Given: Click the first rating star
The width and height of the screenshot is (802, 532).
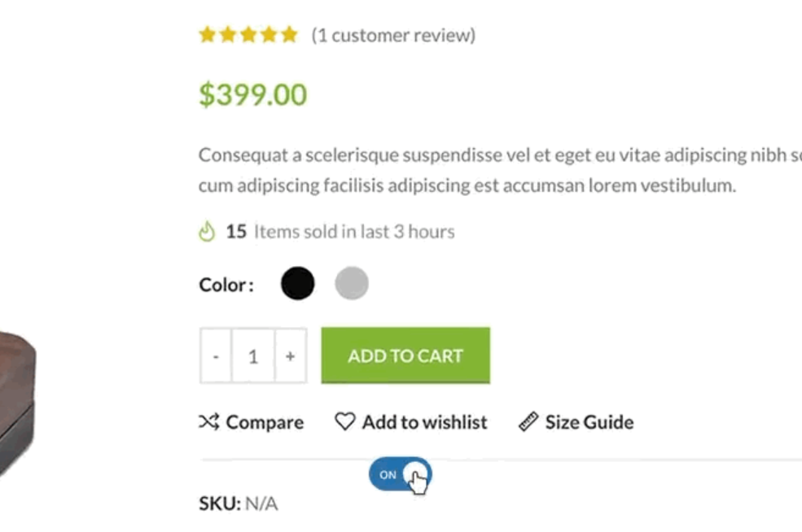Looking at the screenshot, I should (207, 34).
